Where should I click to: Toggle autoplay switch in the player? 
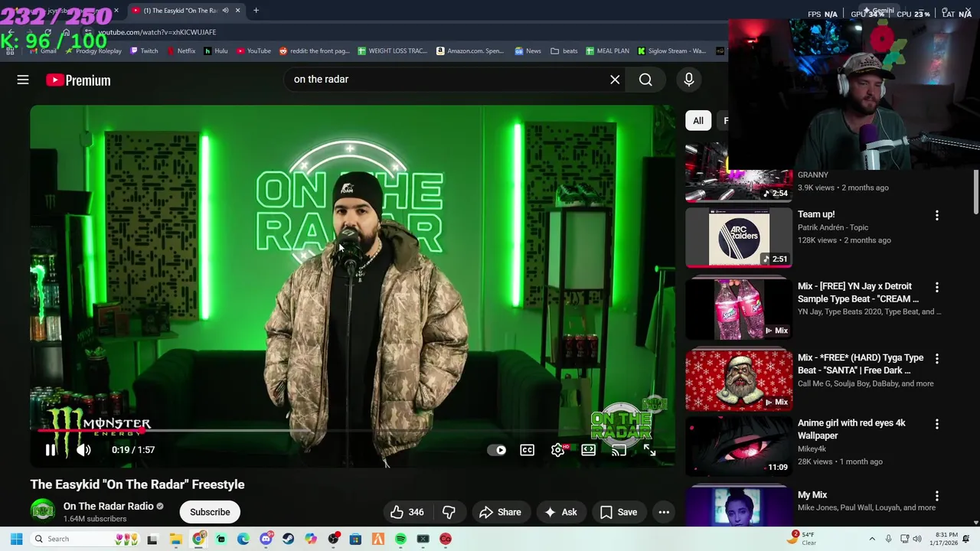tap(497, 450)
